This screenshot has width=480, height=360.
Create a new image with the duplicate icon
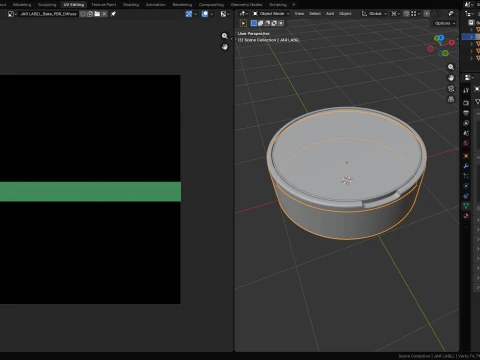click(90, 14)
